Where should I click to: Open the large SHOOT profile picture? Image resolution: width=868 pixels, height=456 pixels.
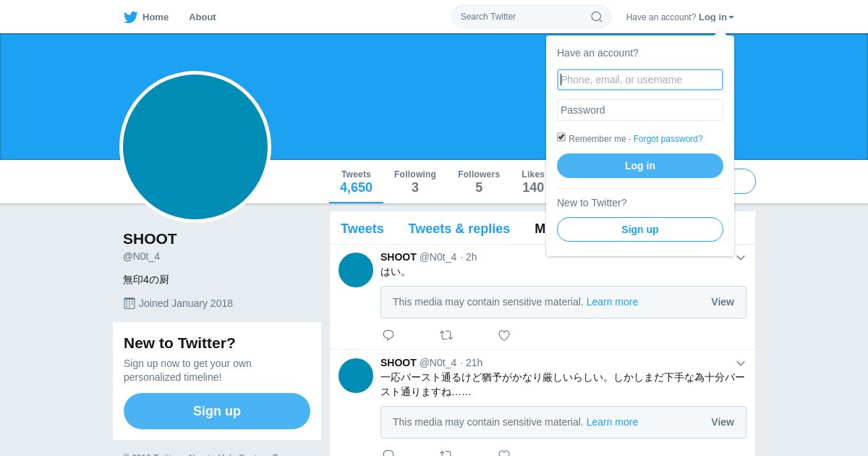tap(195, 147)
